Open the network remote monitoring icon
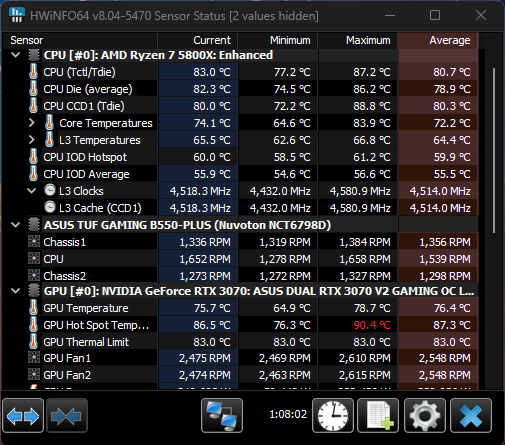 click(222, 415)
